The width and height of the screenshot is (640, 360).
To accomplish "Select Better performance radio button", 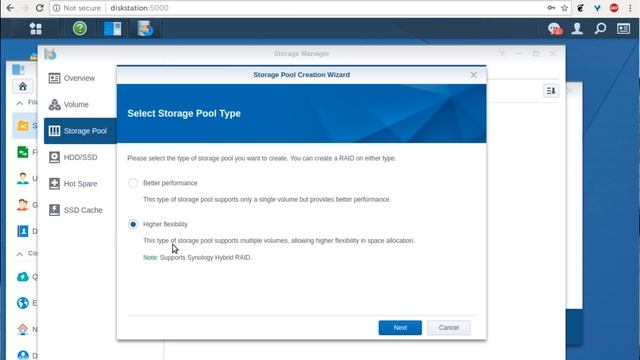I will pos(133,183).
